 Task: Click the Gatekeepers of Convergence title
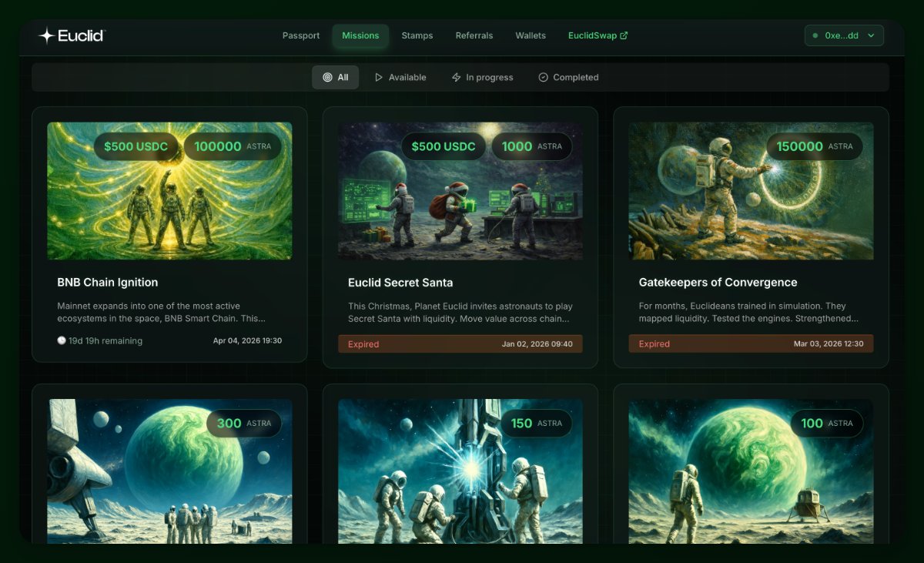(718, 283)
